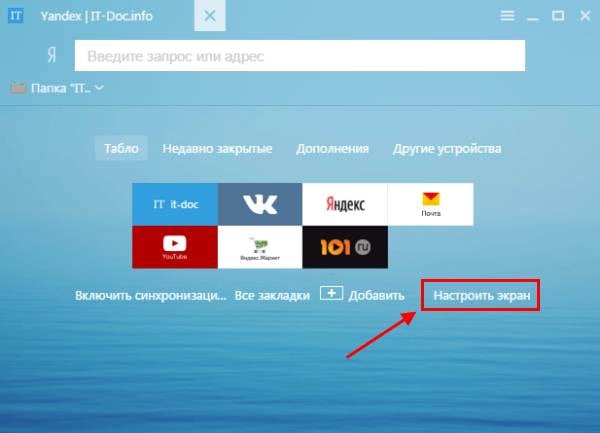
Task: Open Все закладки link
Action: [x=272, y=296]
